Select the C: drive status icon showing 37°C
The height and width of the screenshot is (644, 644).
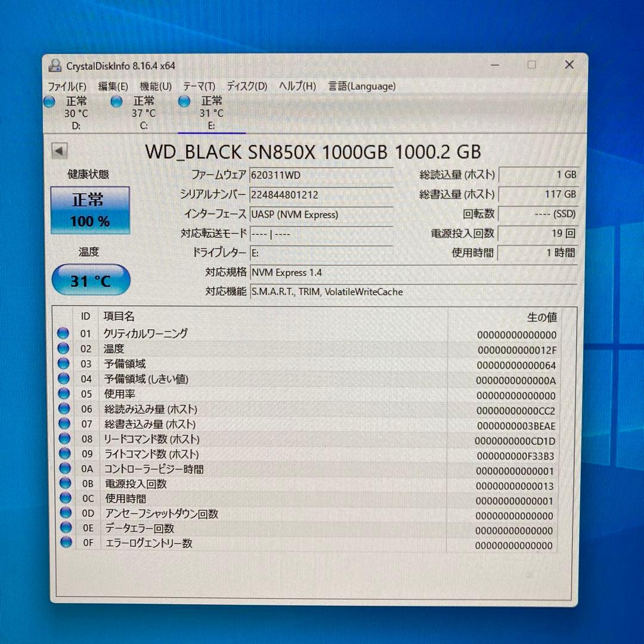point(116,102)
